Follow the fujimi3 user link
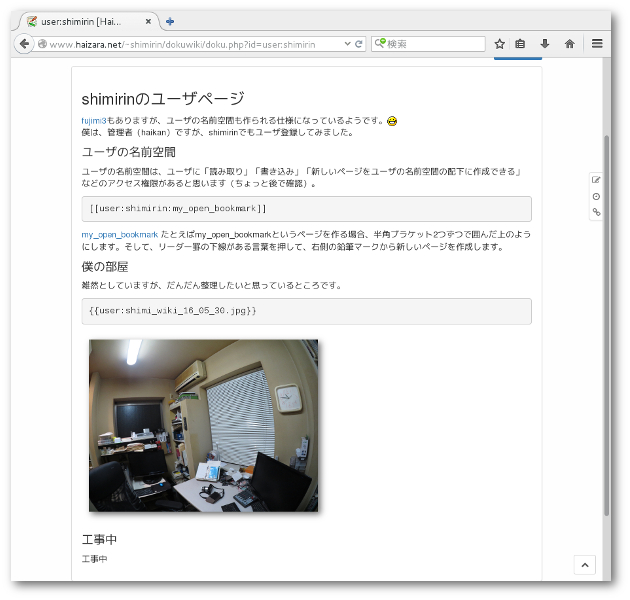630x600 pixels. tap(94, 120)
